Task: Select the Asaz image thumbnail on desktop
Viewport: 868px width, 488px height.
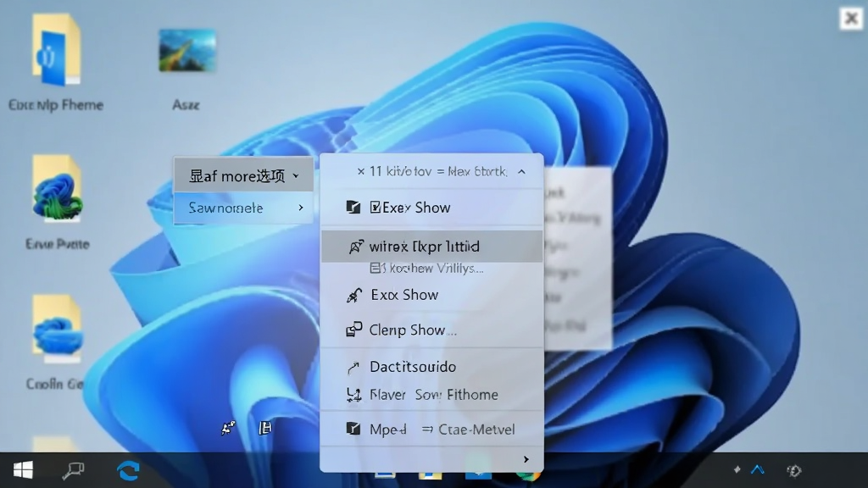Action: (x=187, y=50)
